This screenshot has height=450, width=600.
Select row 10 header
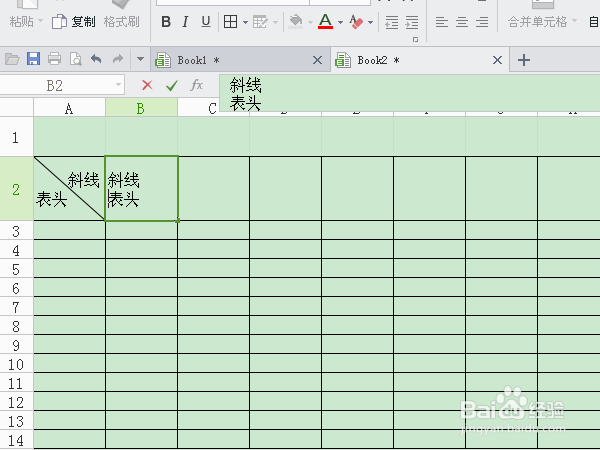16,364
